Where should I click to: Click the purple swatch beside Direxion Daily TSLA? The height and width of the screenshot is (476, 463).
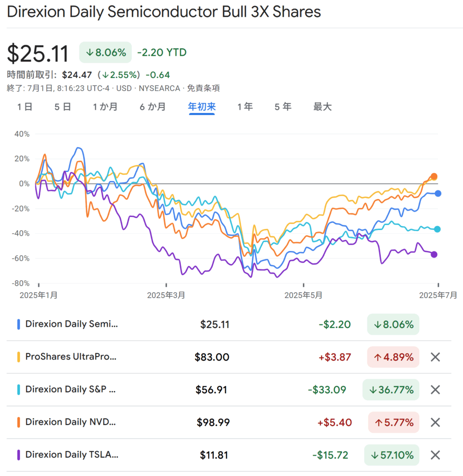coord(19,455)
